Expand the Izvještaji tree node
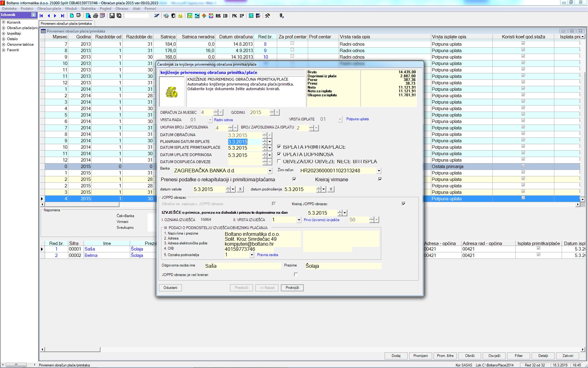This screenshot has width=588, height=368. click(3, 33)
